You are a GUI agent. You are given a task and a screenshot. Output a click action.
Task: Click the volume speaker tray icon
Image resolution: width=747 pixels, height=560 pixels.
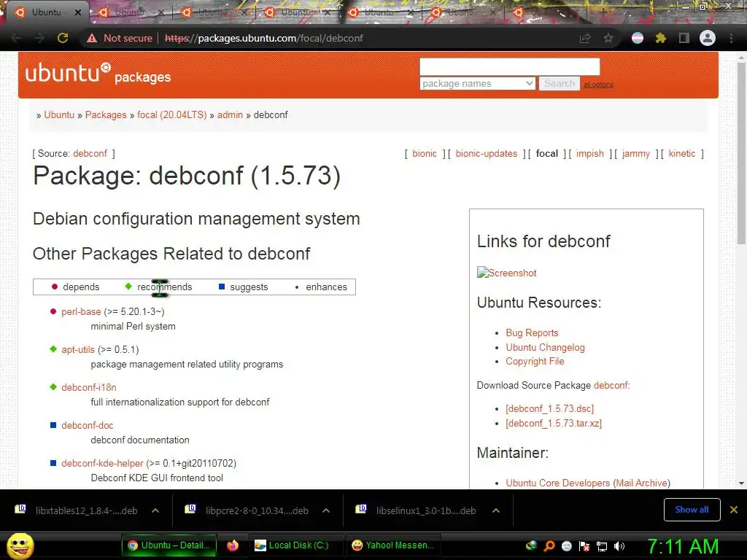tap(619, 546)
